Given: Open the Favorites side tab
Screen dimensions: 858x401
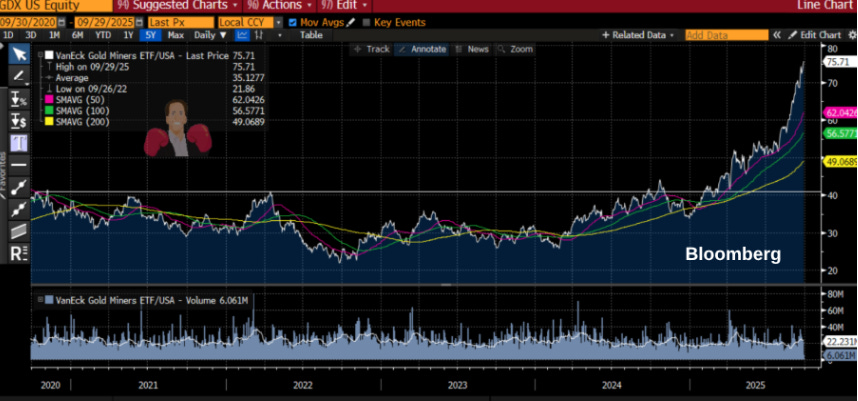Looking at the screenshot, I should [x=4, y=175].
